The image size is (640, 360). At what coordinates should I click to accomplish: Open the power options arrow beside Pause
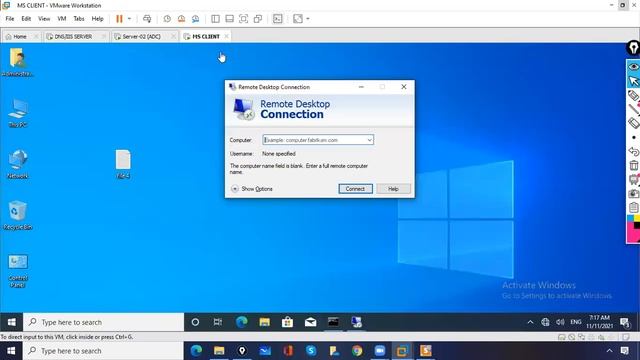[129, 19]
